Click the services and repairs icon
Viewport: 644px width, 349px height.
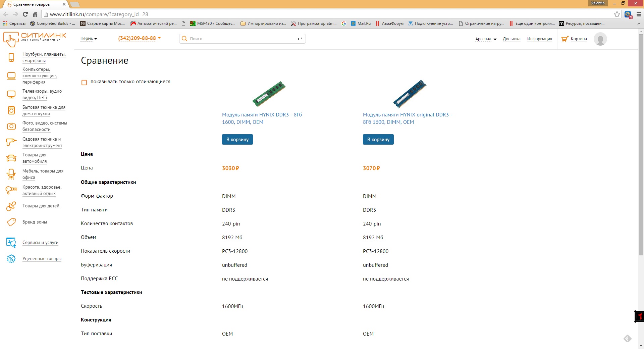coord(11,242)
